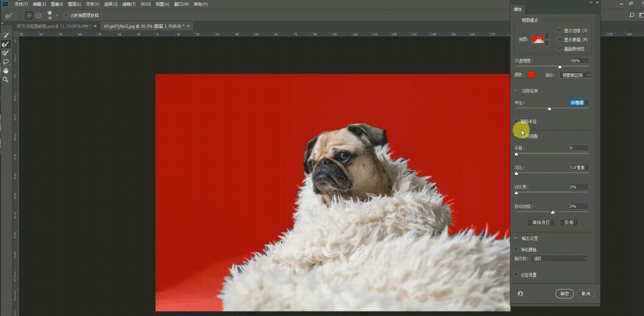Enable the 净化颜色 checkbox

[516, 249]
